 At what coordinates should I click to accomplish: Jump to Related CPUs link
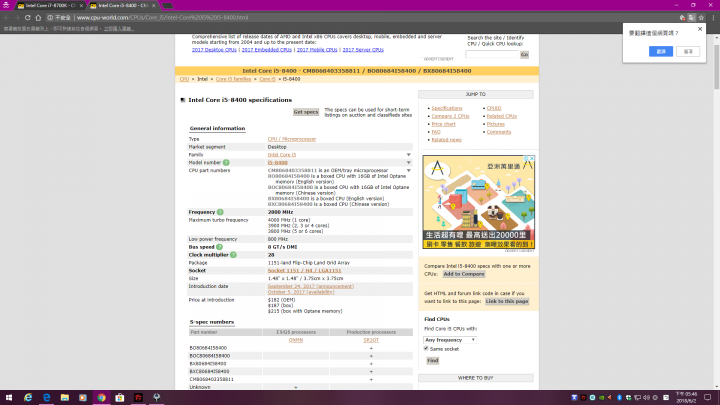501,116
